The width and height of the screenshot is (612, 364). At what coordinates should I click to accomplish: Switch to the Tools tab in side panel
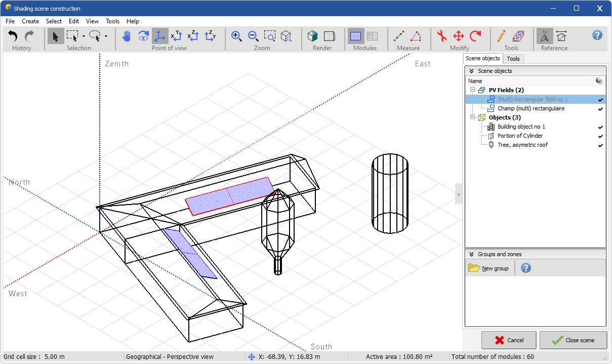[x=513, y=59]
